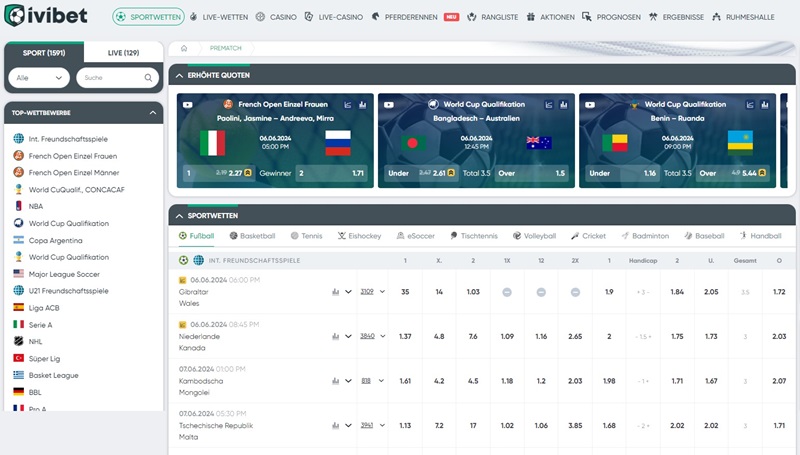Viewport: 800px width, 455px height.
Task: Click the NBA league icon
Action: click(18, 206)
